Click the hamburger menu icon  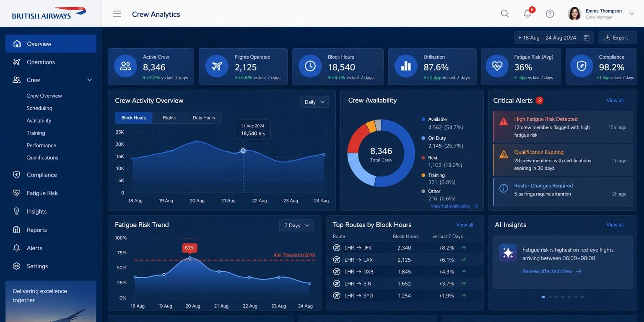(x=117, y=14)
